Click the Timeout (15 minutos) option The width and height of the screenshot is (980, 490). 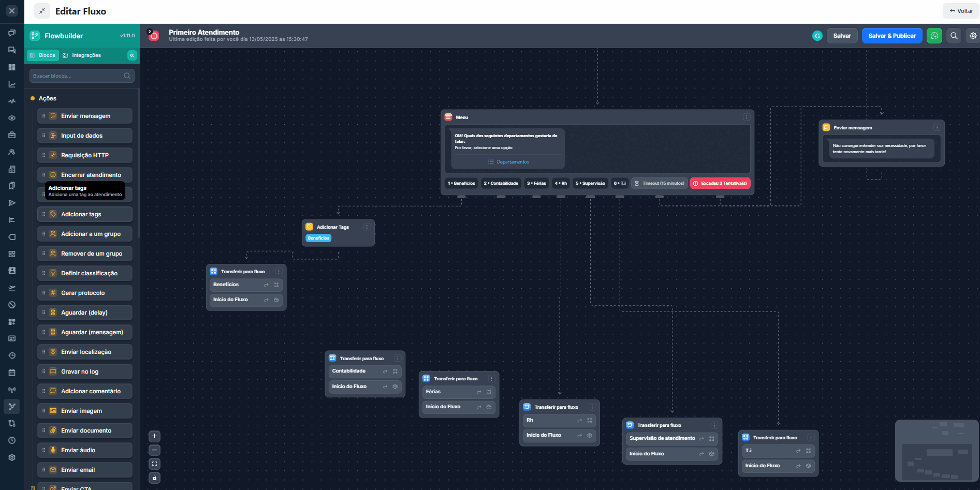[x=659, y=183]
